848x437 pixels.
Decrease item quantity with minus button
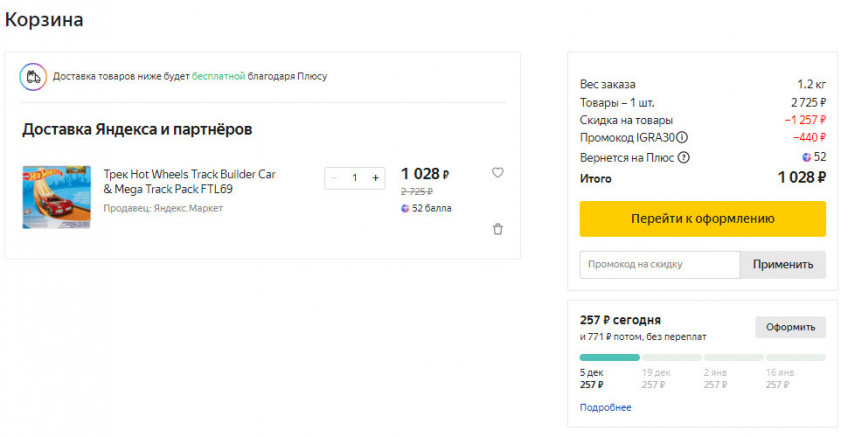pos(334,178)
